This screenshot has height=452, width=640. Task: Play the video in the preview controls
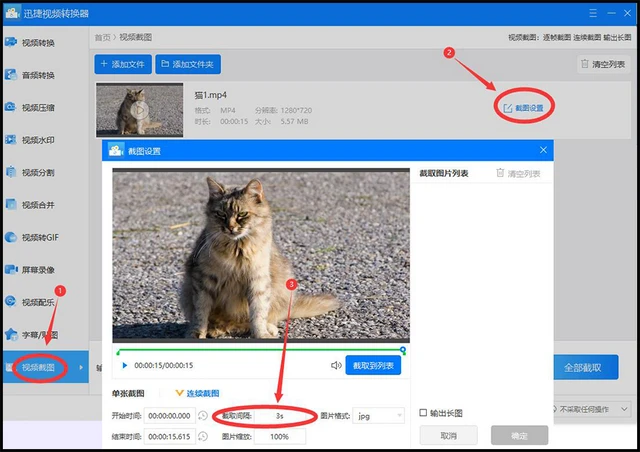(x=125, y=365)
